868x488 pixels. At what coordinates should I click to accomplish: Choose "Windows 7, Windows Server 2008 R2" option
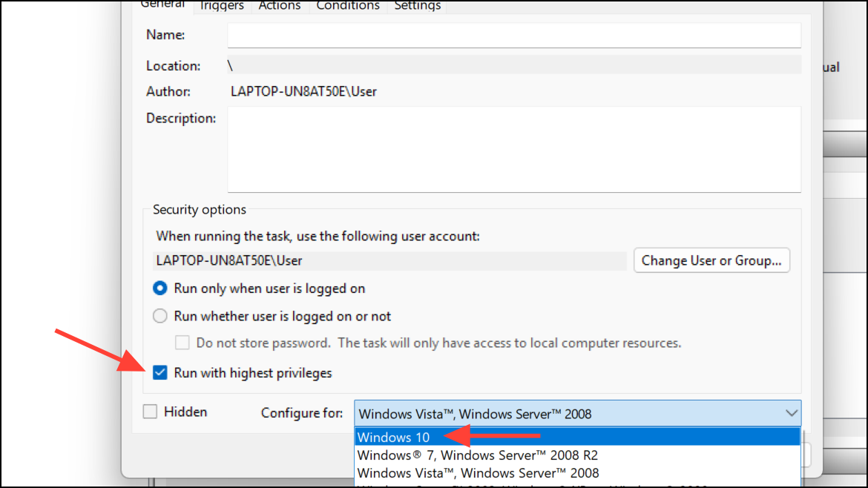[445, 455]
